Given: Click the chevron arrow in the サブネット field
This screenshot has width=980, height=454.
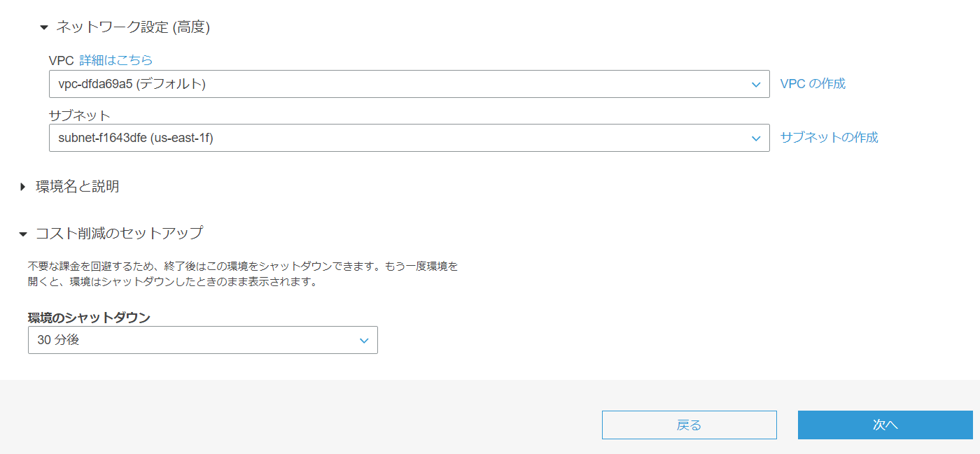Looking at the screenshot, I should click(x=756, y=139).
